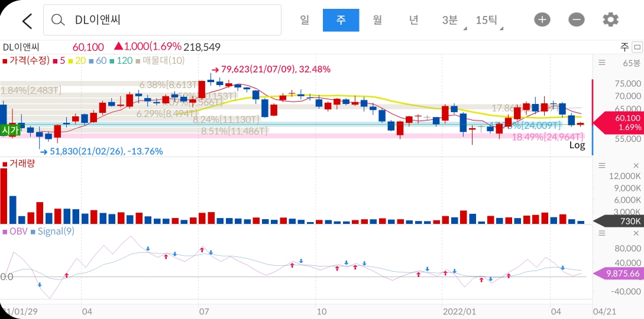This screenshot has height=319, width=644.
Task: Select the 주 (weekly) chart tab
Action: point(341,20)
